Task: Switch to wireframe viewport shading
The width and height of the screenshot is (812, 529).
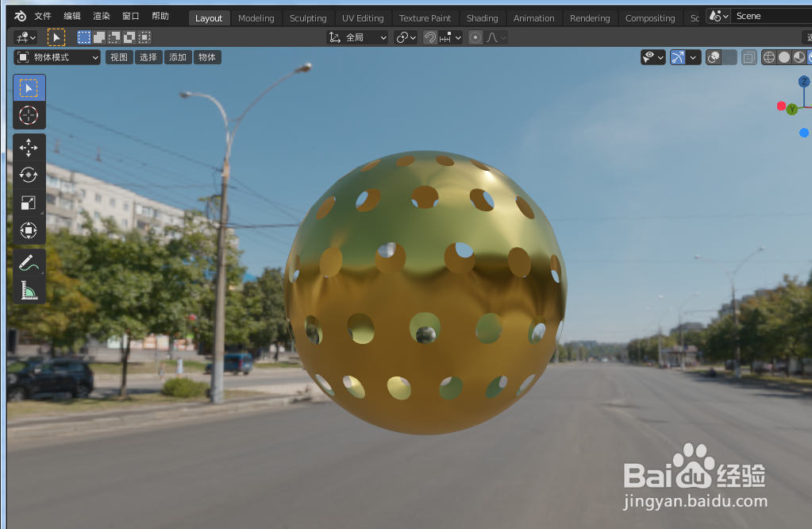Action: point(769,57)
